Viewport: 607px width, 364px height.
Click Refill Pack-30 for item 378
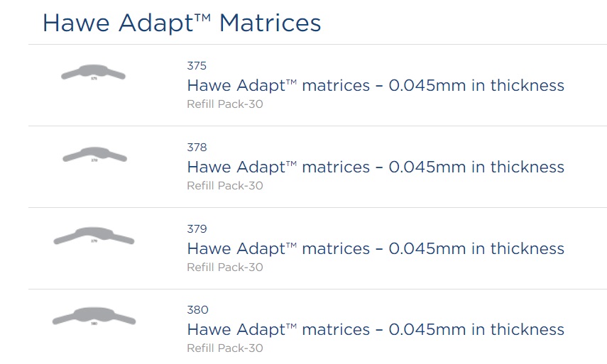point(224,186)
